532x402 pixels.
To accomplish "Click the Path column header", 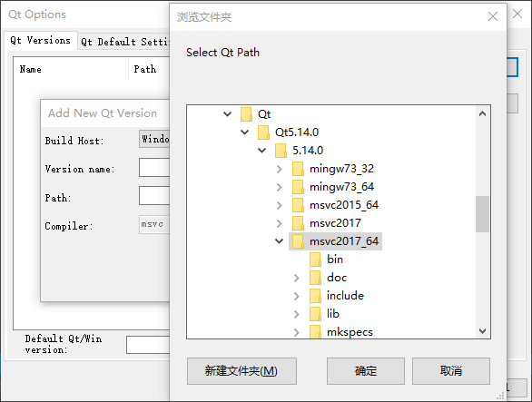I will tap(149, 69).
